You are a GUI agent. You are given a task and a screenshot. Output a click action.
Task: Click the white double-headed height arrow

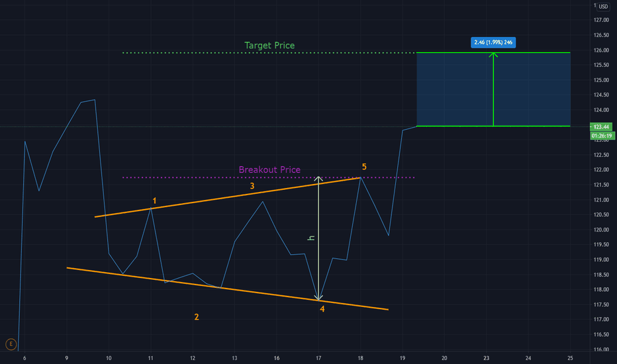318,238
